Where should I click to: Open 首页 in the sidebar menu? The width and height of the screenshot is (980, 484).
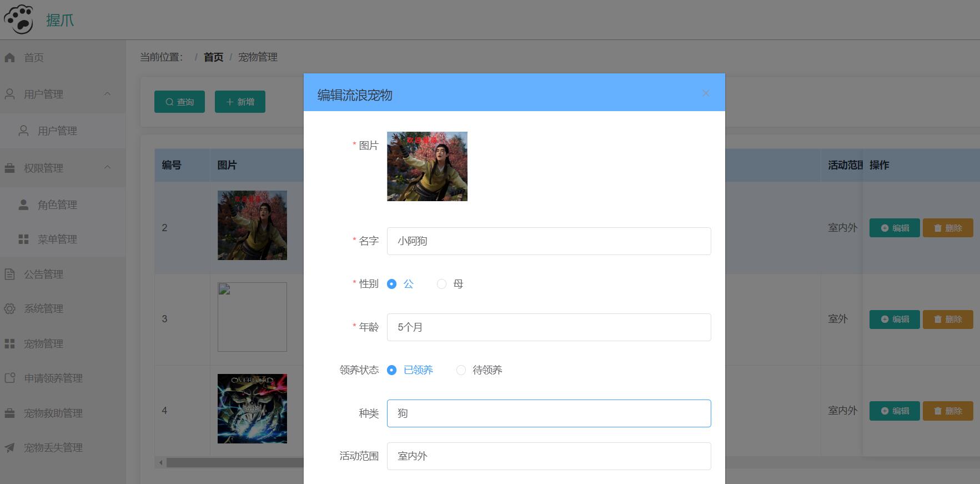[63, 57]
